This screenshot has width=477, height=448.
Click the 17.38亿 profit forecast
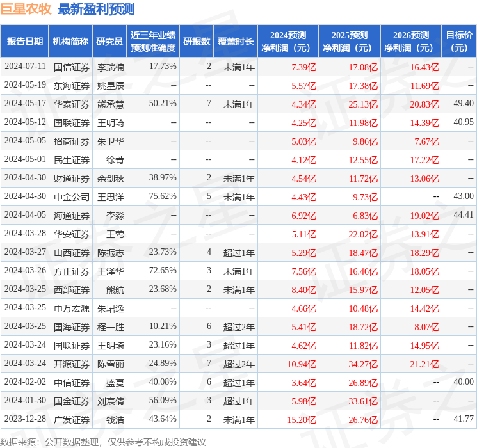click(x=363, y=86)
